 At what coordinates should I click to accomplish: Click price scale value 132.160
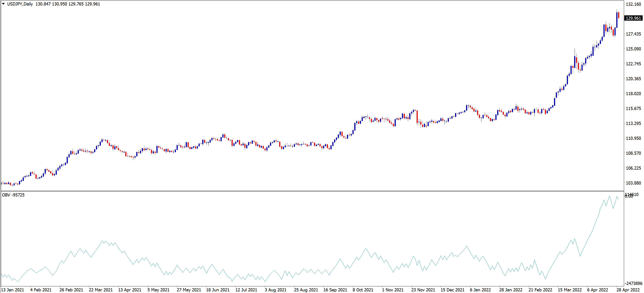pyautogui.click(x=633, y=4)
